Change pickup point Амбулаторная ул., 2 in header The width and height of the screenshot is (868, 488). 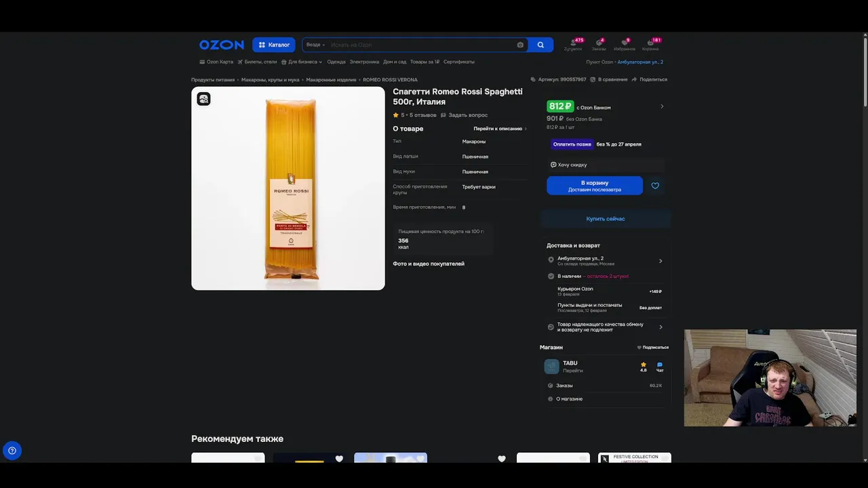click(x=640, y=62)
